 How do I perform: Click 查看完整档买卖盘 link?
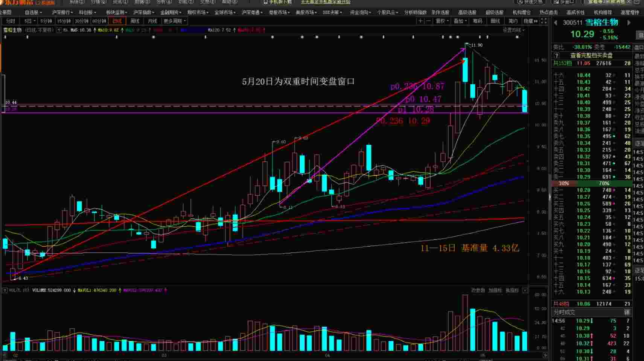[x=592, y=55]
